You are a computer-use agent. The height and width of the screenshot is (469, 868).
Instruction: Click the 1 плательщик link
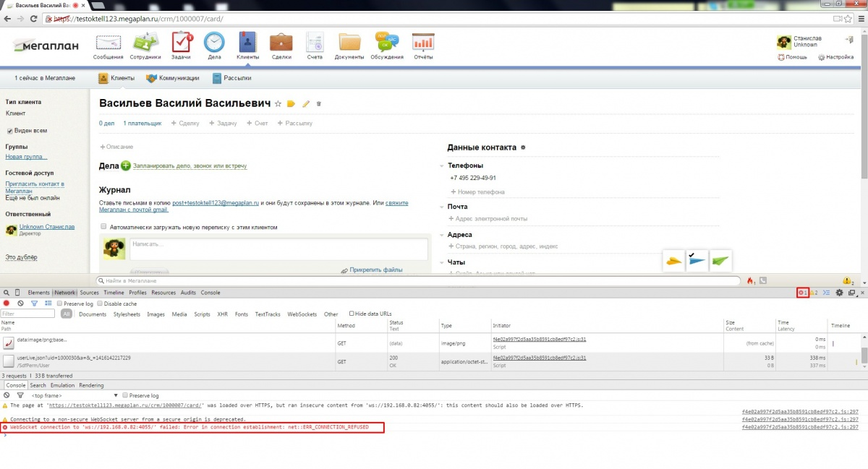click(142, 124)
